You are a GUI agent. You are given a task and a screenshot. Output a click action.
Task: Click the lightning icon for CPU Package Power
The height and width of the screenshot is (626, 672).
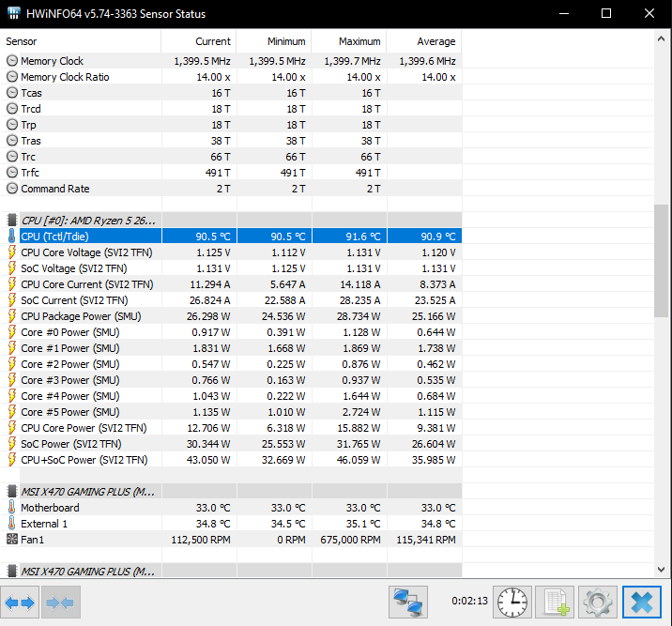coord(12,316)
